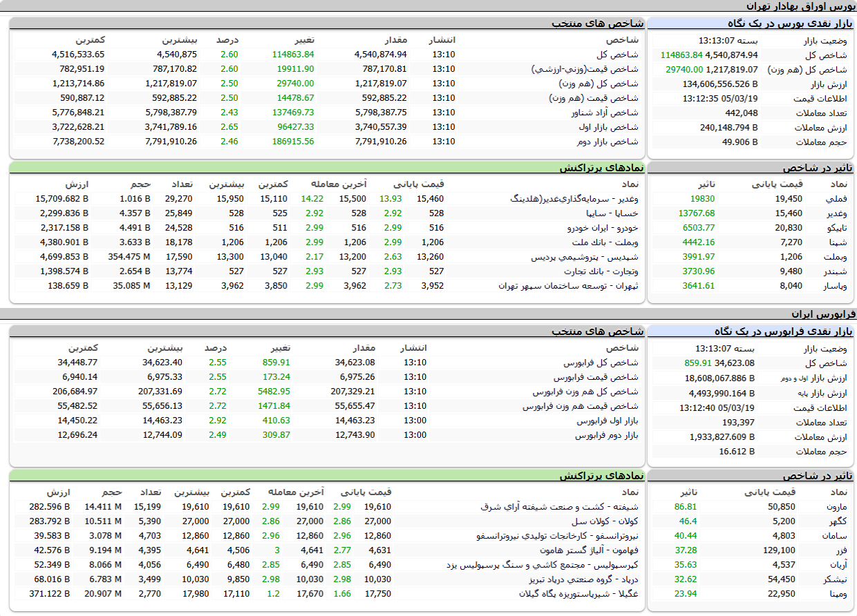Select 'شاخص بازار دوم' index row
Viewport: 857px width, 616px height.
[x=327, y=141]
